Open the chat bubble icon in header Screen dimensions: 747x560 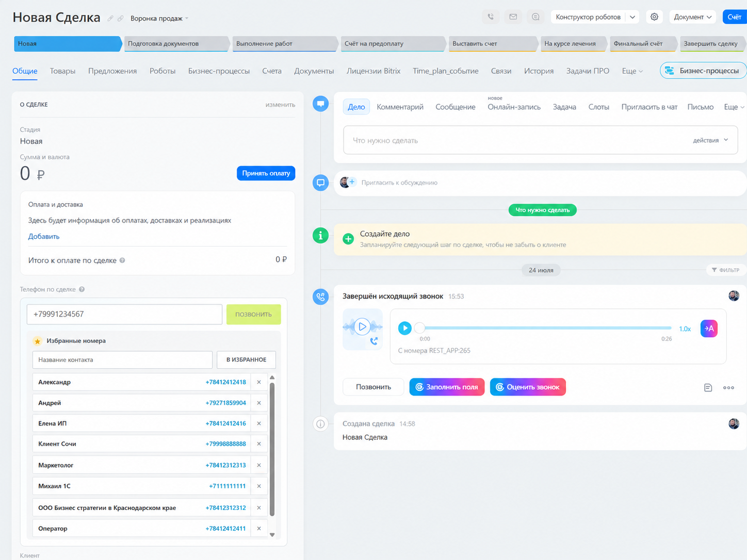tap(536, 17)
